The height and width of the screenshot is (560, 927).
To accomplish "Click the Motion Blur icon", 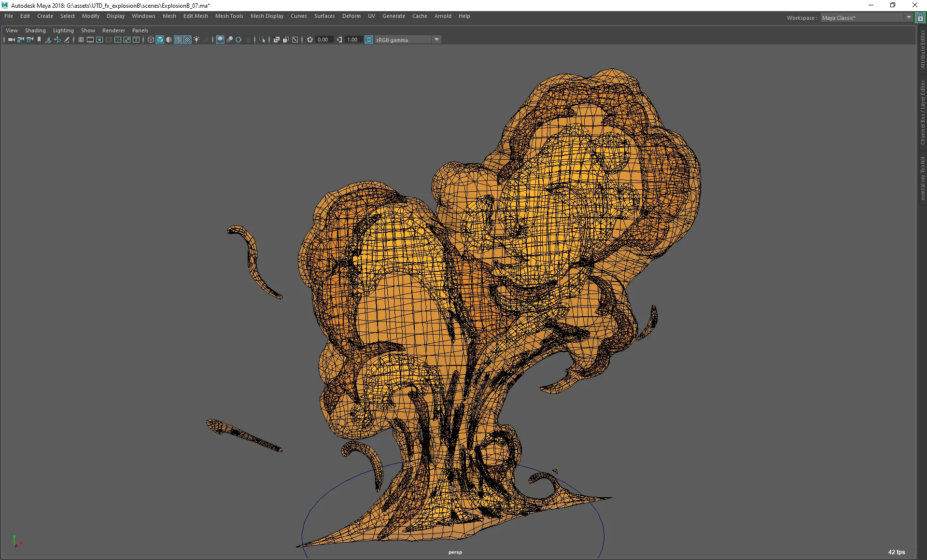I will (x=230, y=40).
